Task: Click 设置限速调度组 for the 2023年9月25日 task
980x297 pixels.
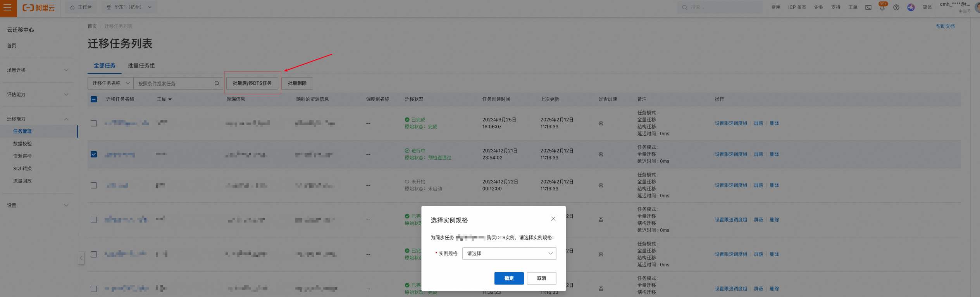Action: (731, 123)
